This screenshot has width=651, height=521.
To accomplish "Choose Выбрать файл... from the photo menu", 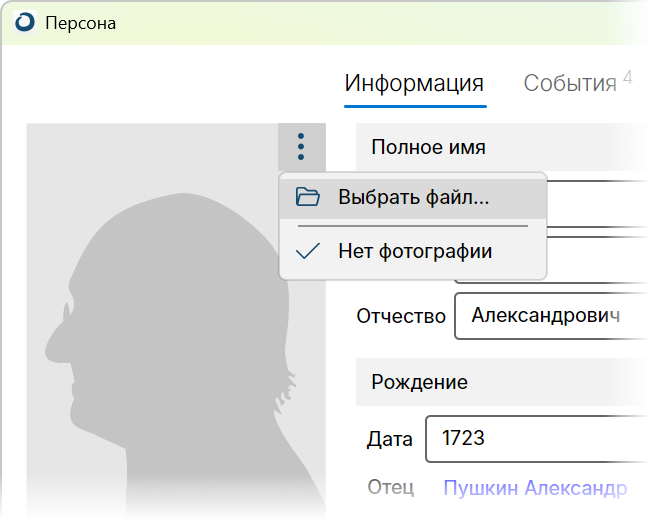I will (413, 197).
